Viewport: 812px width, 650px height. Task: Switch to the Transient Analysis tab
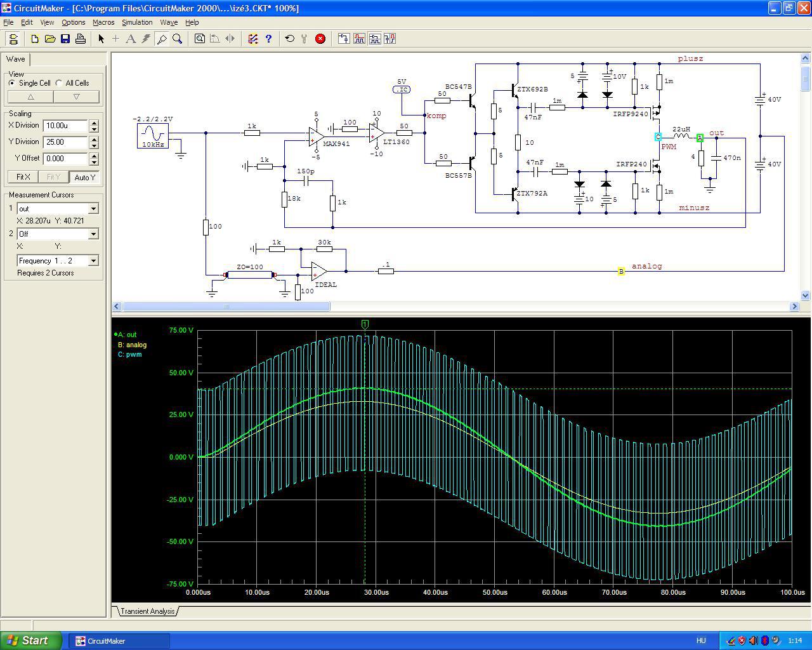click(x=147, y=611)
